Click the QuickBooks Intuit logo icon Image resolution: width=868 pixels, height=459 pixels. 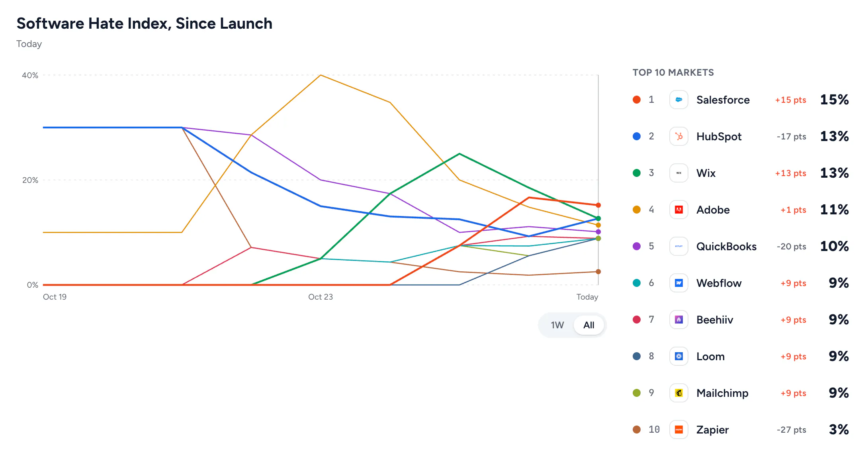pyautogui.click(x=679, y=246)
